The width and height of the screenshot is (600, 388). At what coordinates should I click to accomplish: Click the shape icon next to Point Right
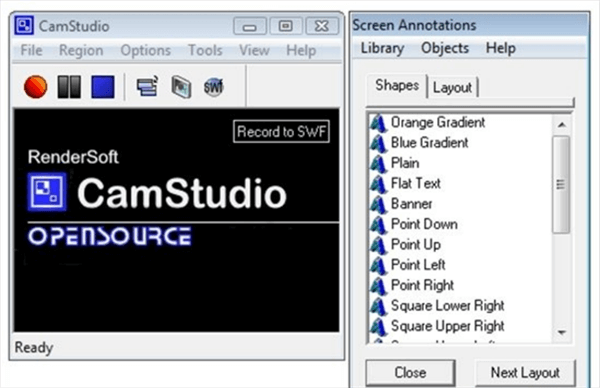coord(378,285)
